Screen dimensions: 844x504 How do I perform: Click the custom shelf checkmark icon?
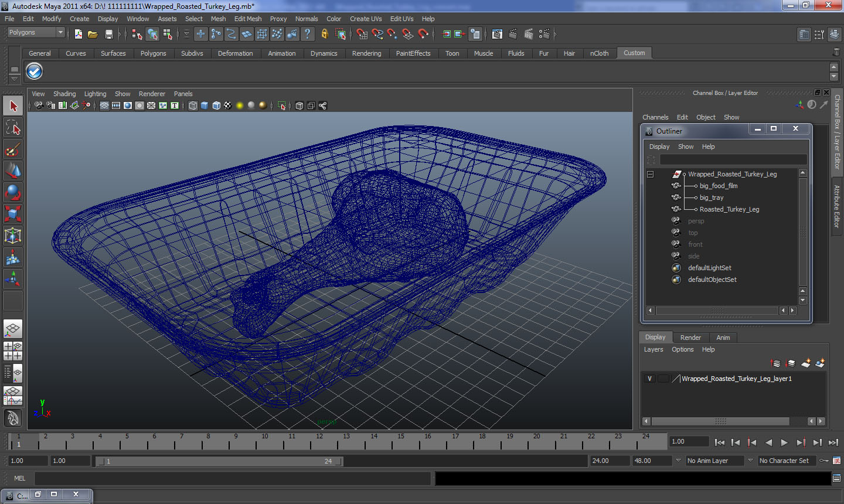(x=35, y=71)
